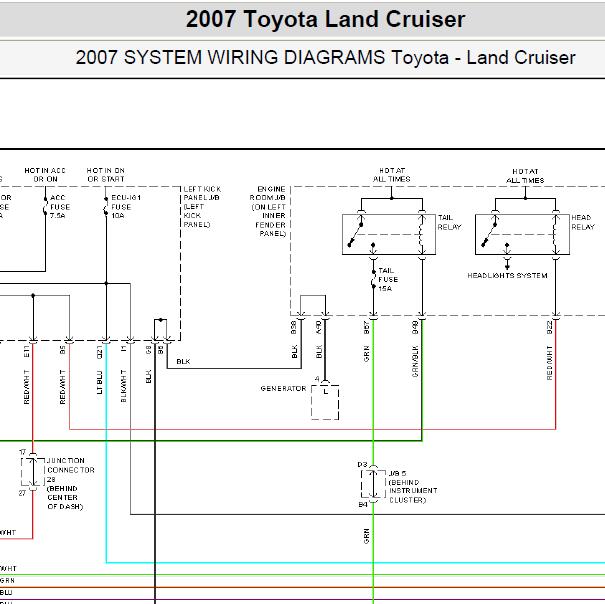Image resolution: width=605 pixels, height=604 pixels.
Task: Click the "GRN" label below J/B 5
Action: tap(367, 536)
